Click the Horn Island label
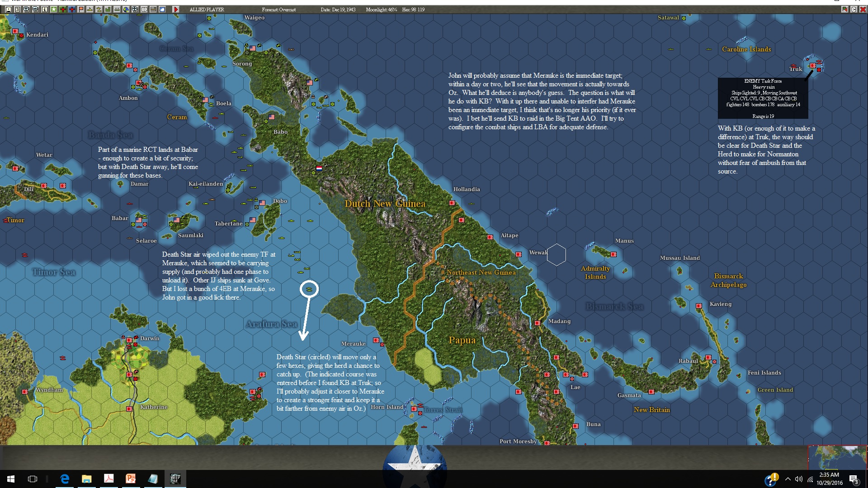This screenshot has height=488, width=868. tap(387, 407)
